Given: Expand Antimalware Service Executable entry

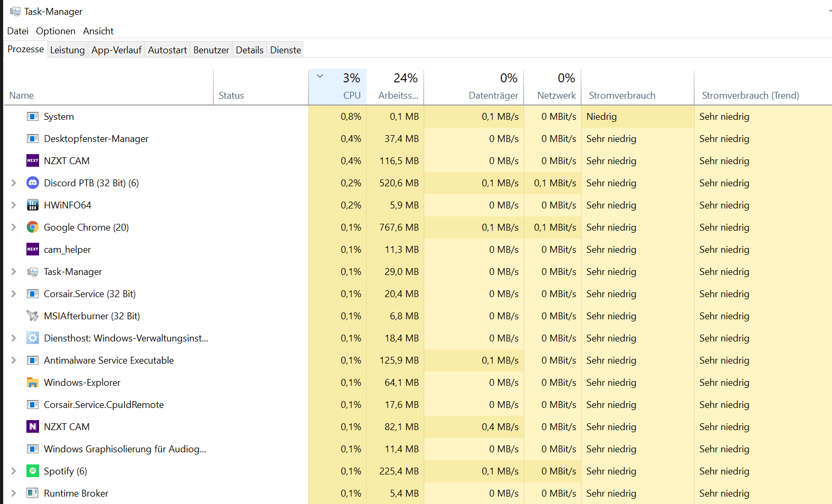Looking at the screenshot, I should pyautogui.click(x=14, y=360).
